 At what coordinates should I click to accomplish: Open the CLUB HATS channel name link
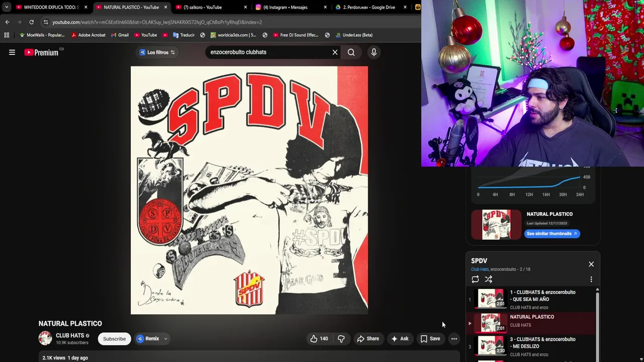[70, 335]
